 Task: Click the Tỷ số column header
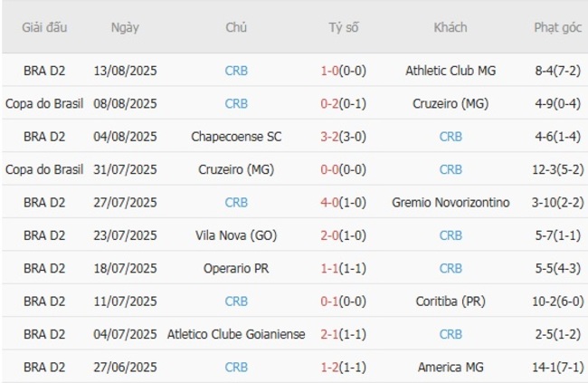click(x=343, y=27)
